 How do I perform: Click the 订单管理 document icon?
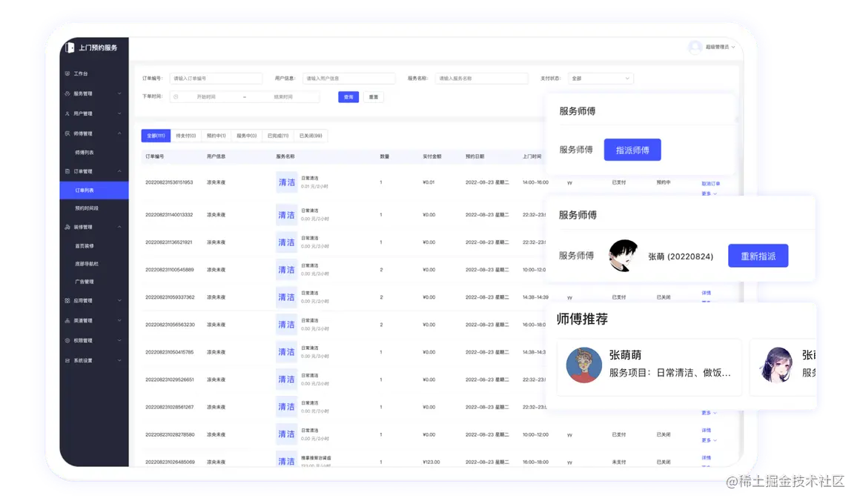67,171
